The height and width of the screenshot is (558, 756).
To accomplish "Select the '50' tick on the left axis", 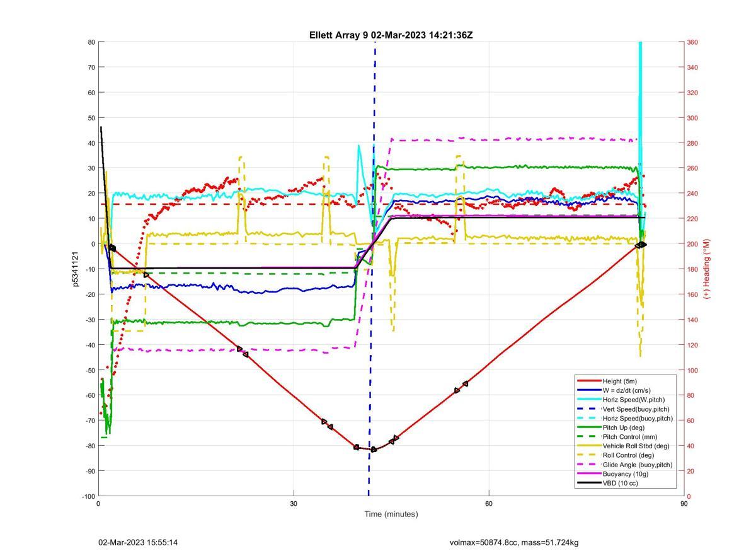I will coord(92,118).
